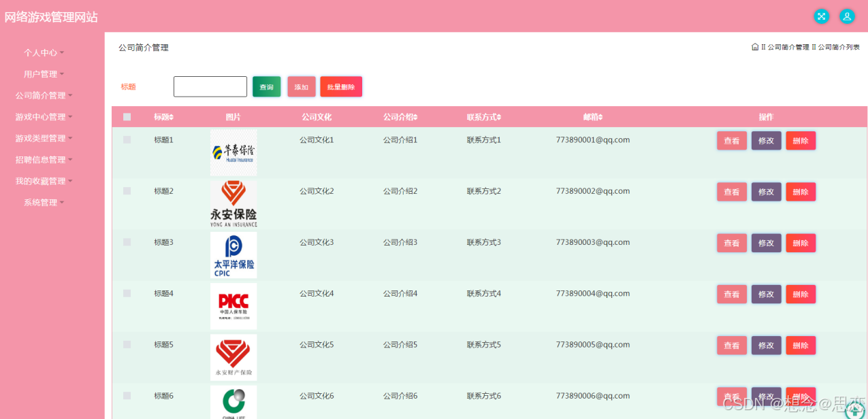This screenshot has height=419, width=868.
Task: Edit the 标题4 row (修改)
Action: coord(767,294)
